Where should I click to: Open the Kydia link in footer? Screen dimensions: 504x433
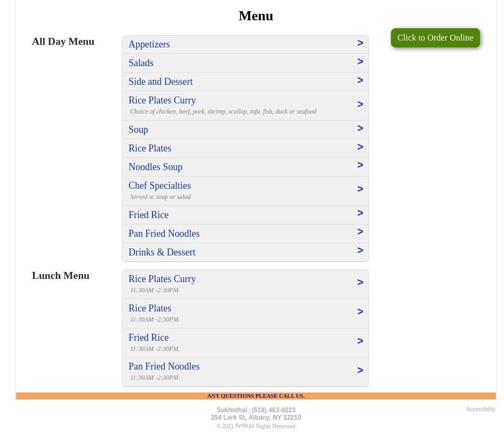tap(241, 426)
